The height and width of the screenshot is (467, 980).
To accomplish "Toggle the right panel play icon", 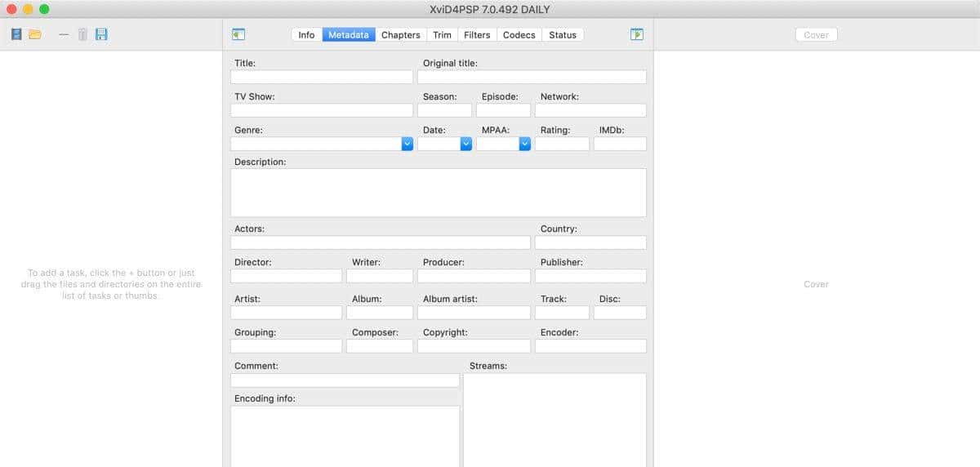I will pyautogui.click(x=637, y=34).
